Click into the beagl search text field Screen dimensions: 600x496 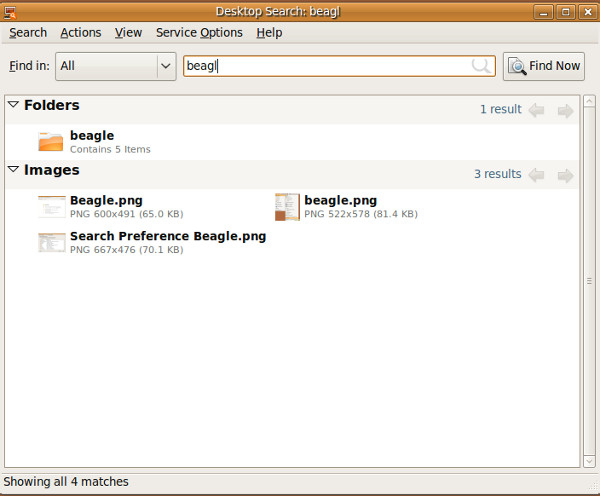[339, 66]
